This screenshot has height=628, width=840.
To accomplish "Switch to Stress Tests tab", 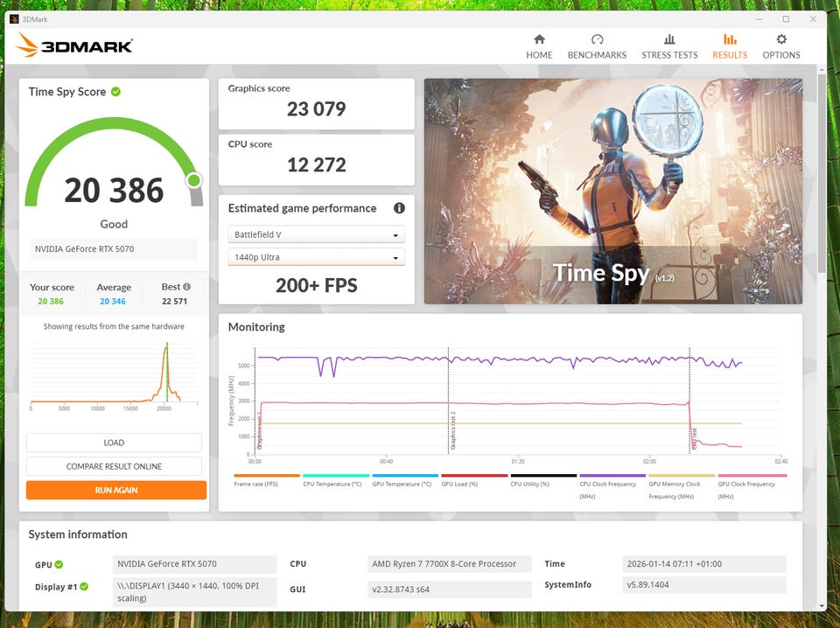I will tap(669, 46).
